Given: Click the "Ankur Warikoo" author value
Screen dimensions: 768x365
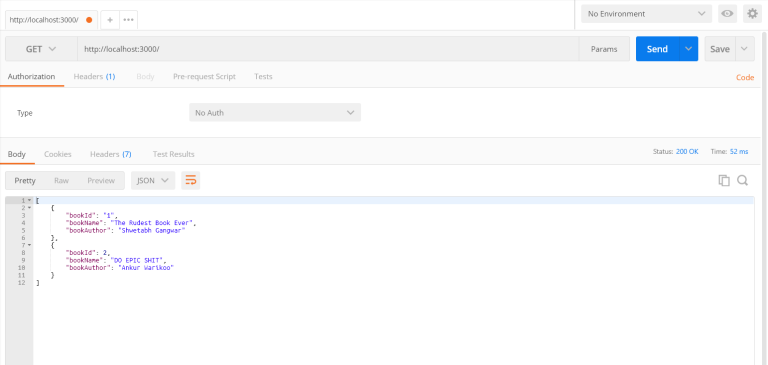Looking at the screenshot, I should click(x=146, y=268).
